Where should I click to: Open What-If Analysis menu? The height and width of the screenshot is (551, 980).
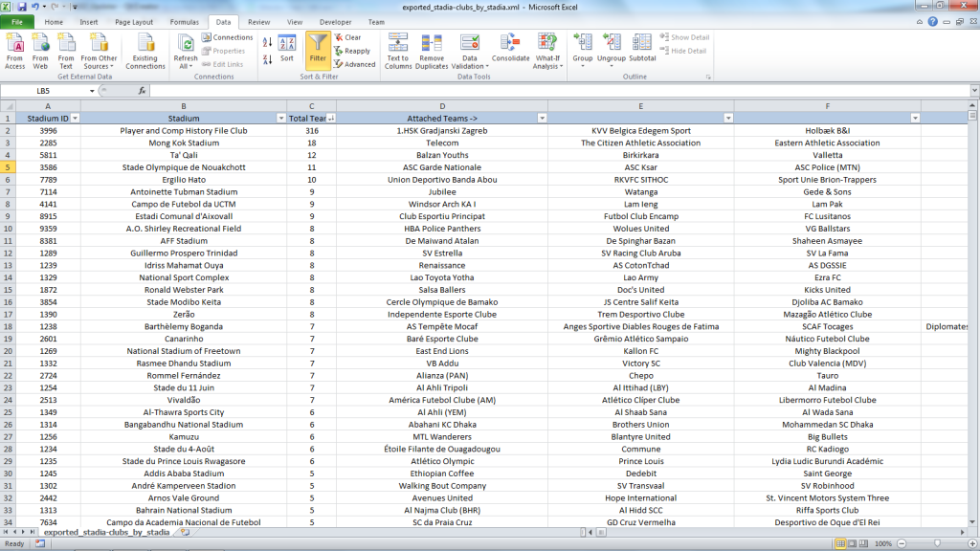(547, 52)
